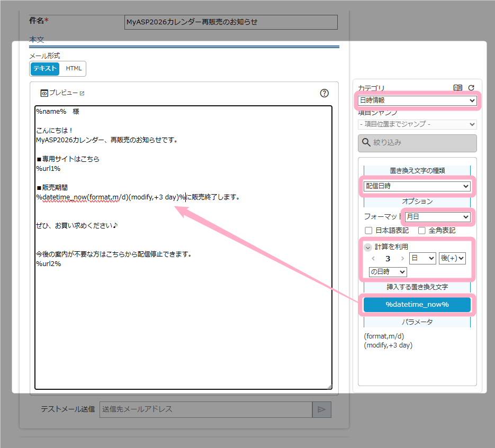Select the テキスト mail format
This screenshot has height=448, width=495.
45,68
